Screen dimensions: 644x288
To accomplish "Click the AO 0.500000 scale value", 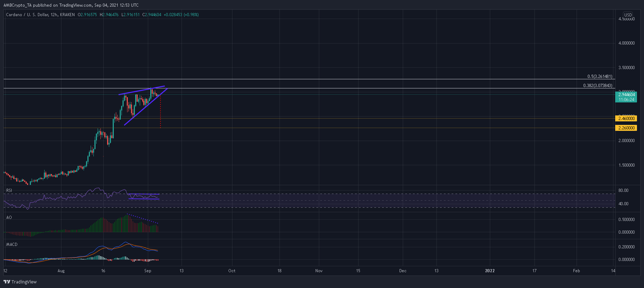I will (x=626, y=220).
